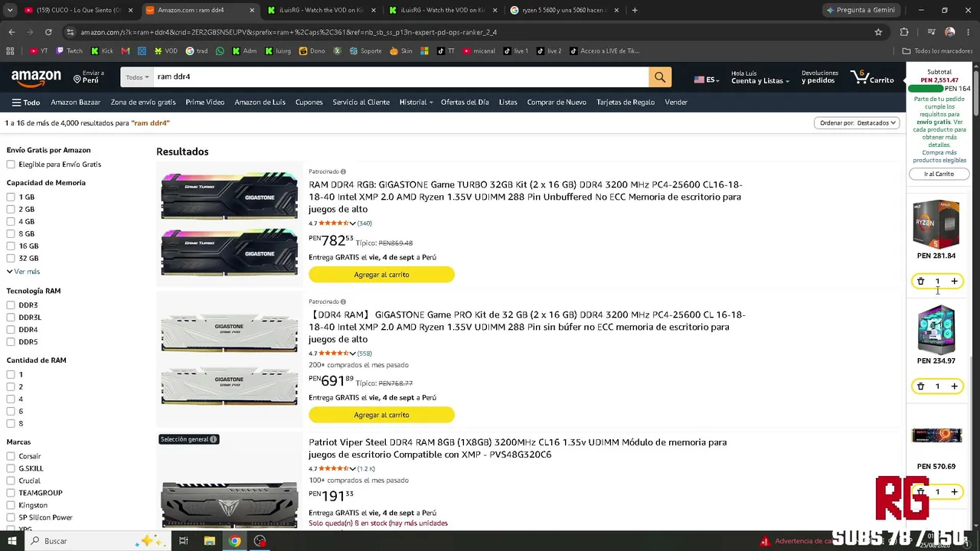The height and width of the screenshot is (551, 980).
Task: Open the Twitch bookmark
Action: coord(70,51)
